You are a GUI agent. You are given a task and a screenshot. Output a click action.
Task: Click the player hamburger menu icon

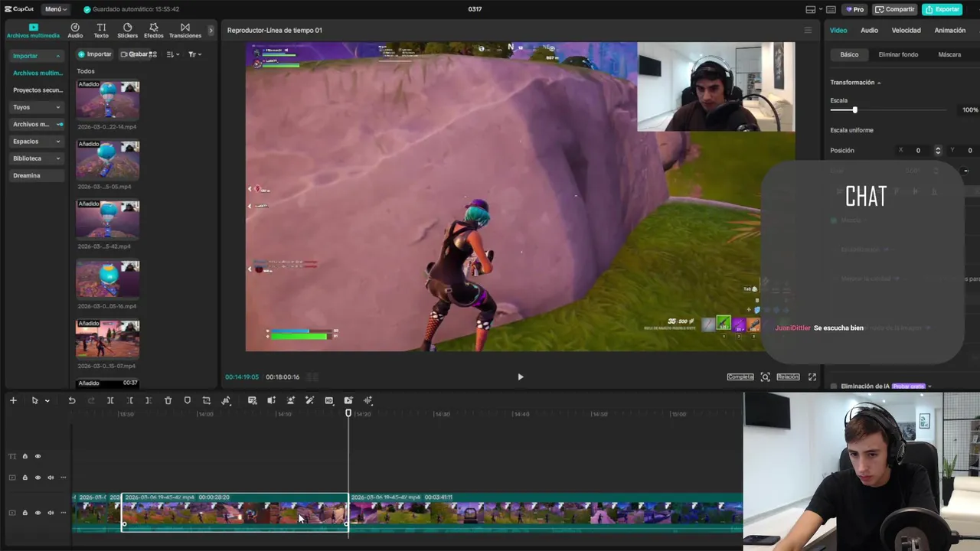(x=807, y=30)
